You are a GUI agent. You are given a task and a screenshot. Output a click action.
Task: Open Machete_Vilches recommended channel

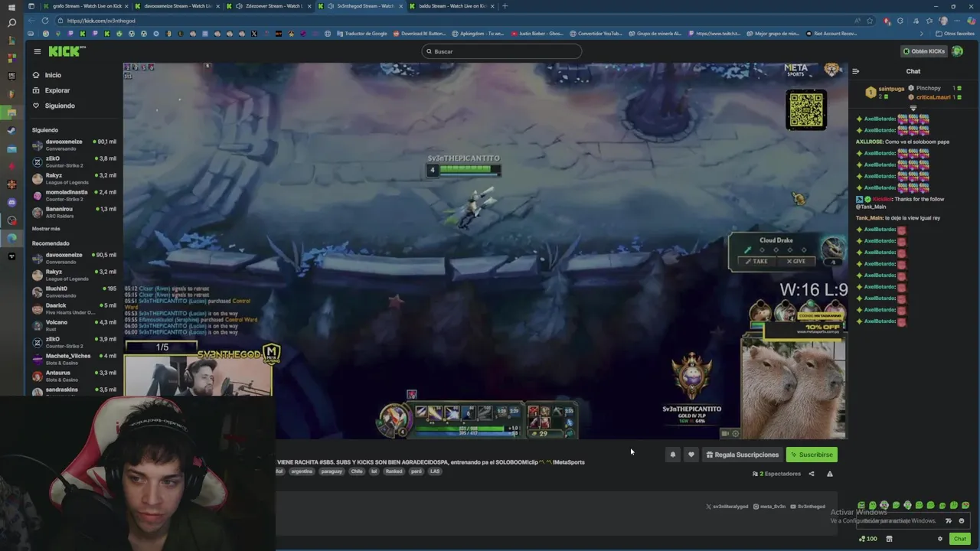[74, 359]
